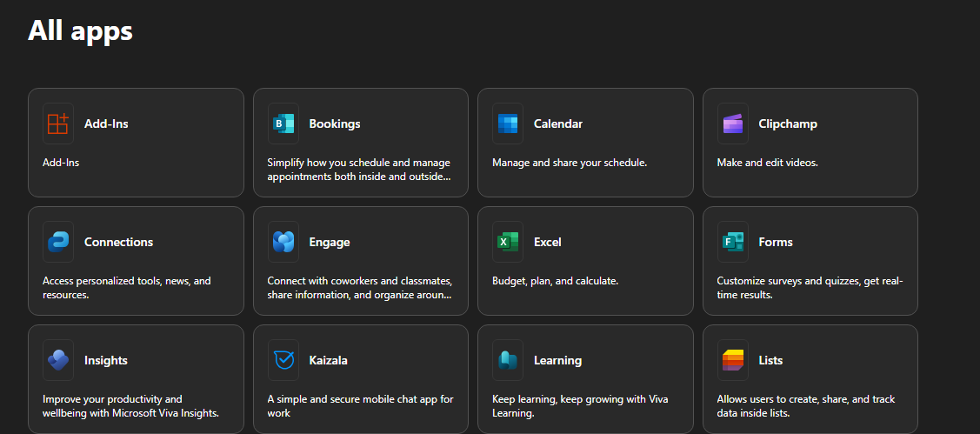Viewport: 980px width, 434px height.
Task: Launch Forms via its teal icon
Action: (732, 242)
